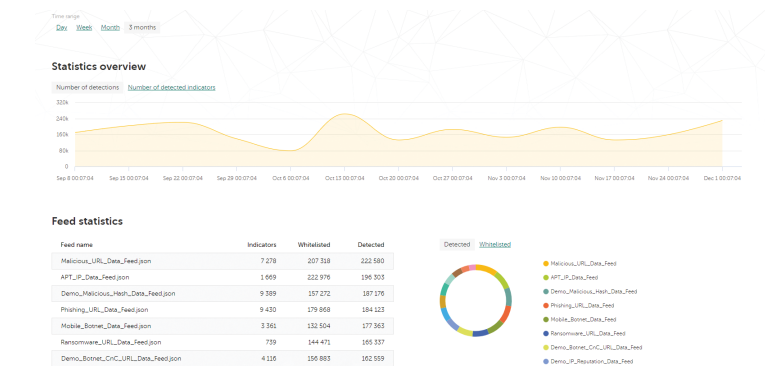Select the Detected donut chart tab
Viewport: 765px width, 372px height.
(x=457, y=245)
